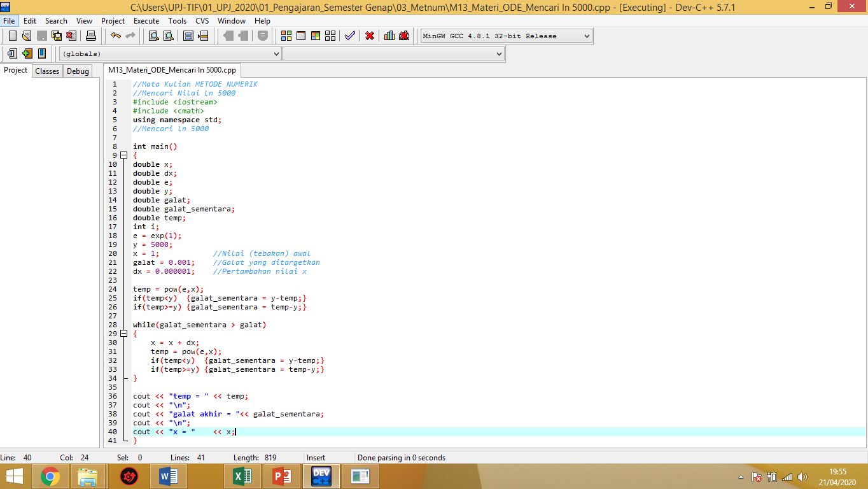Click the line 'y = 5000;'
The image size is (868, 489).
coord(153,244)
